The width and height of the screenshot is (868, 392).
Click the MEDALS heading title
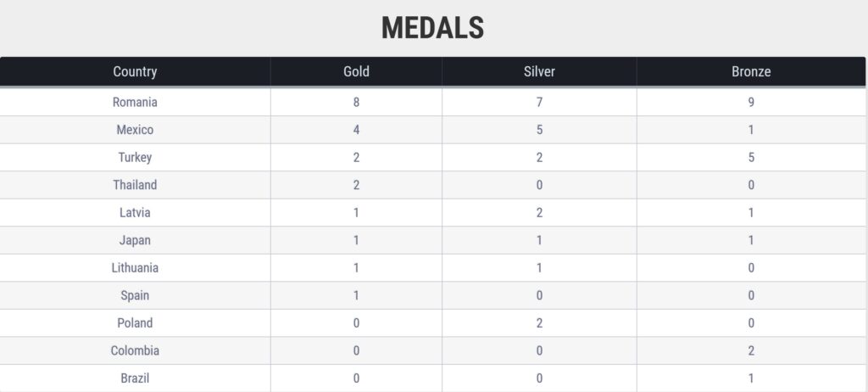point(432,28)
